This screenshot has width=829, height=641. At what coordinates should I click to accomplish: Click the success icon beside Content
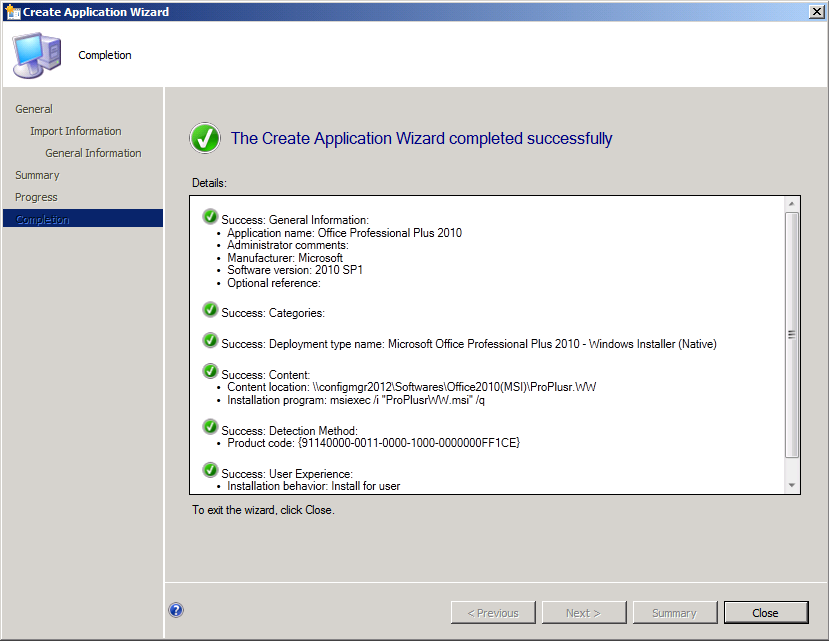[x=210, y=370]
